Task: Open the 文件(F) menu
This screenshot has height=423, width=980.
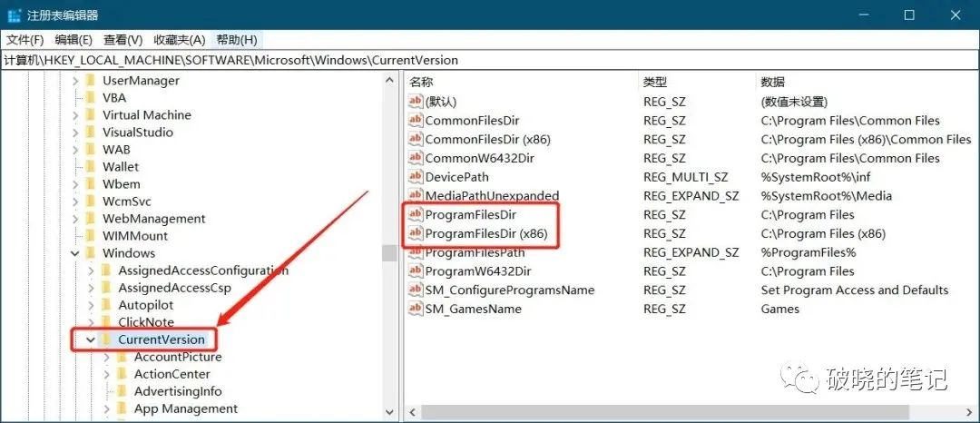Action: tap(25, 40)
